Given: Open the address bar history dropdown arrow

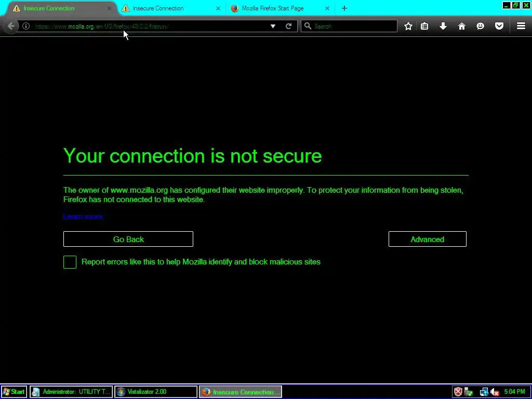Looking at the screenshot, I should coord(273,26).
